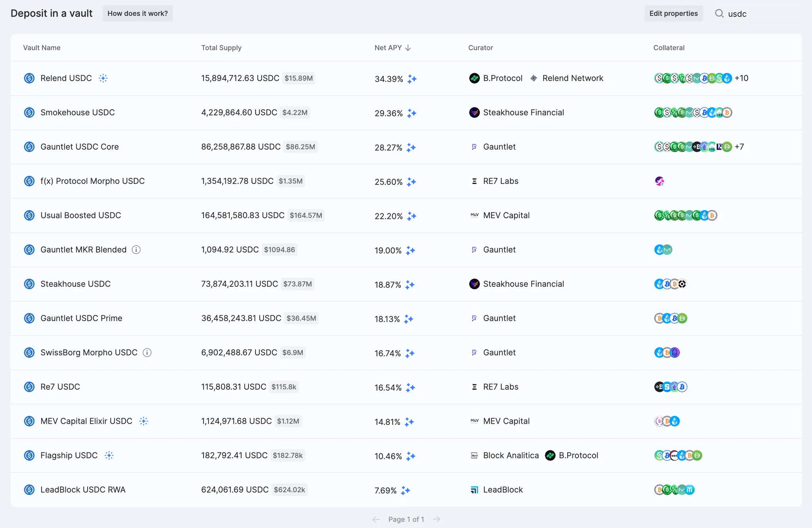The width and height of the screenshot is (812, 528).
Task: Click the Gauntlet logo in Gauntlet USDC Core row
Action: 474,147
